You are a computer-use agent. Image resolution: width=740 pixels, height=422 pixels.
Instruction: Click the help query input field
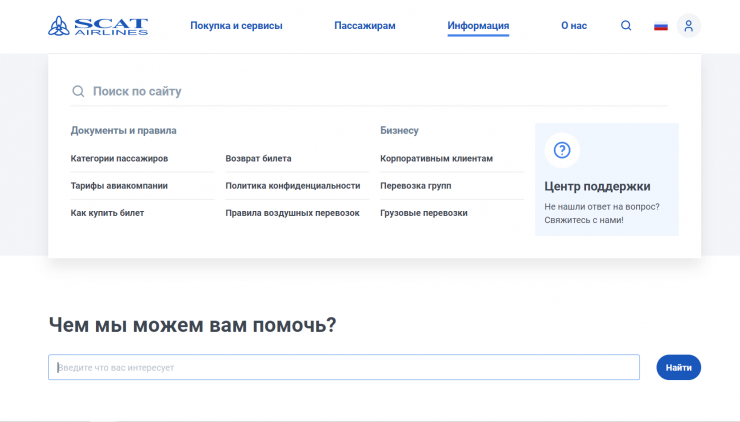click(344, 368)
